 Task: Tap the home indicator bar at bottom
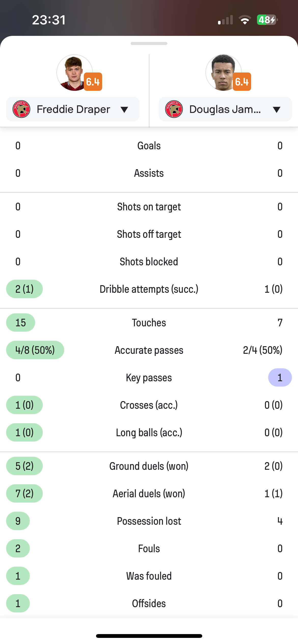(149, 636)
